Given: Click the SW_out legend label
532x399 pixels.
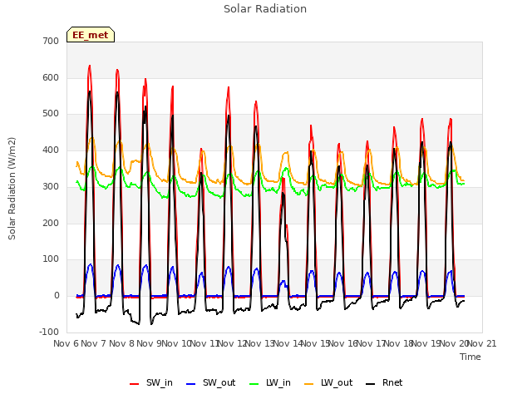Looking at the screenshot, I should coord(219,382).
